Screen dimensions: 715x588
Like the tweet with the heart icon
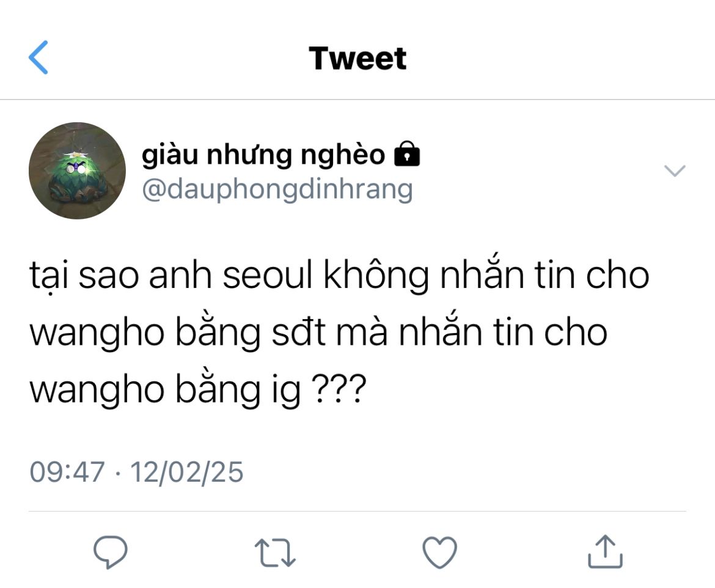click(439, 552)
